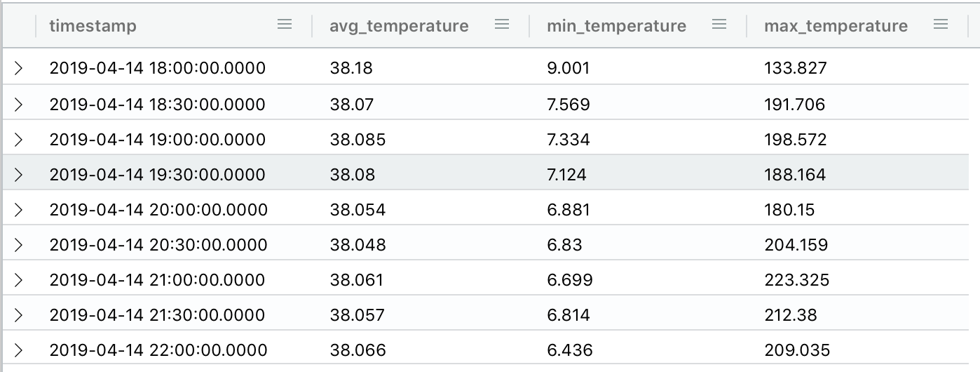
Task: Expand the 19:00:00 row
Action: 19,140
